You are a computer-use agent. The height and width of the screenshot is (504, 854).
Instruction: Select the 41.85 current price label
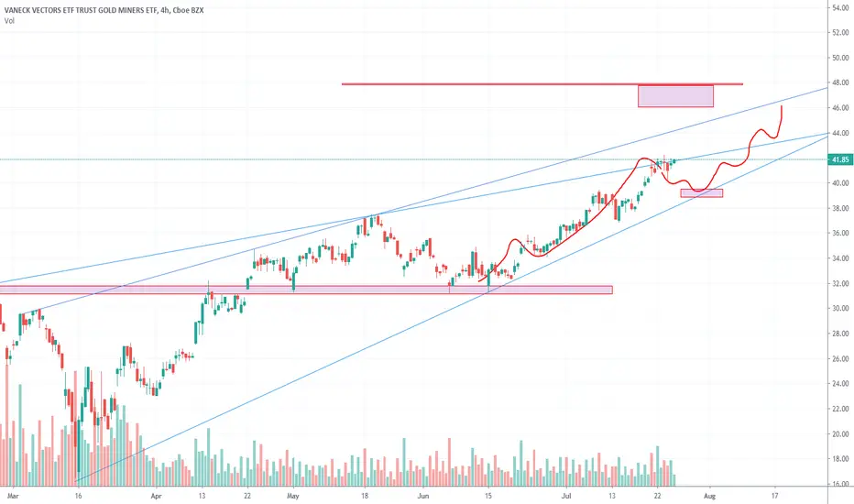840,159
